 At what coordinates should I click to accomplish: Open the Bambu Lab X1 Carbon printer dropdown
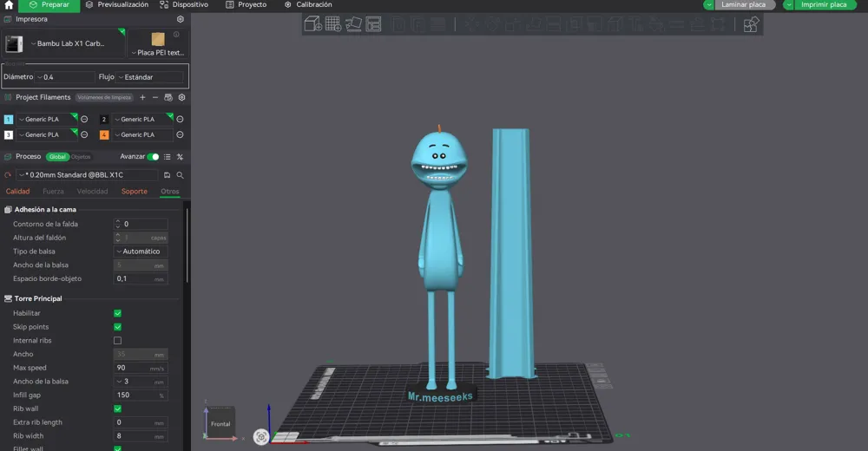[63, 43]
